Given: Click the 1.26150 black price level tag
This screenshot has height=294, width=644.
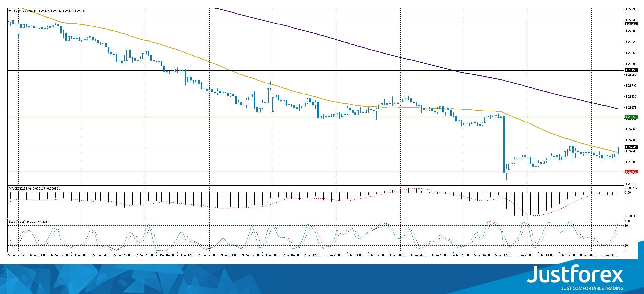Looking at the screenshot, I should [x=631, y=70].
